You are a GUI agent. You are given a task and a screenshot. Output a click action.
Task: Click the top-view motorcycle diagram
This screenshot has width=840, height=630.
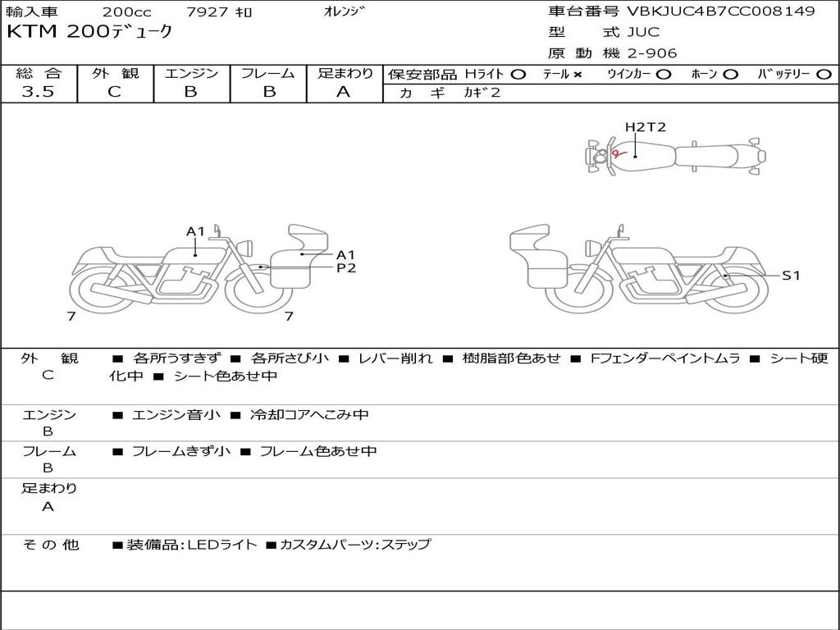click(674, 156)
